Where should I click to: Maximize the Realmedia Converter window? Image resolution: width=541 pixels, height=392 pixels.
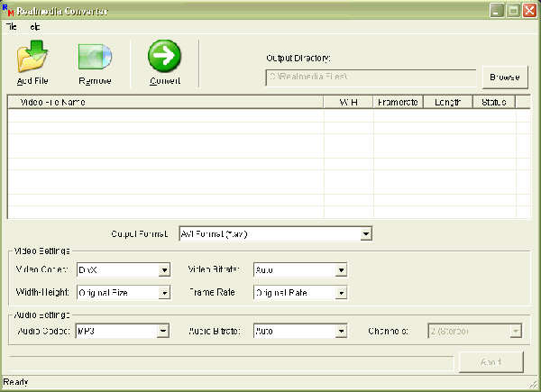coord(513,11)
